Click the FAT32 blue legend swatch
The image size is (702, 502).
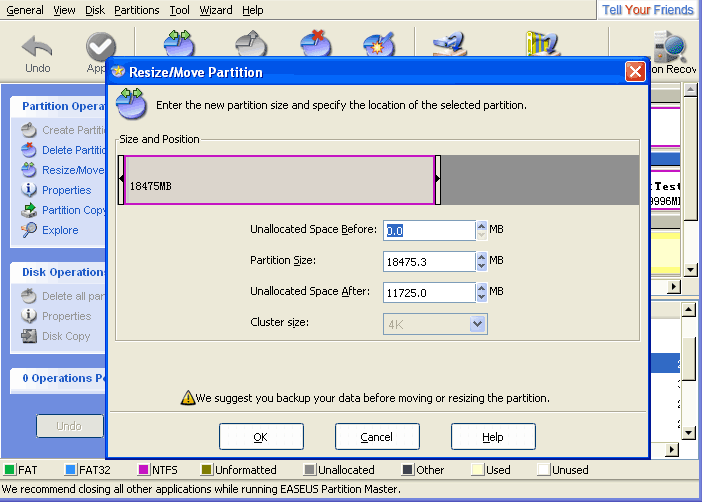70,469
